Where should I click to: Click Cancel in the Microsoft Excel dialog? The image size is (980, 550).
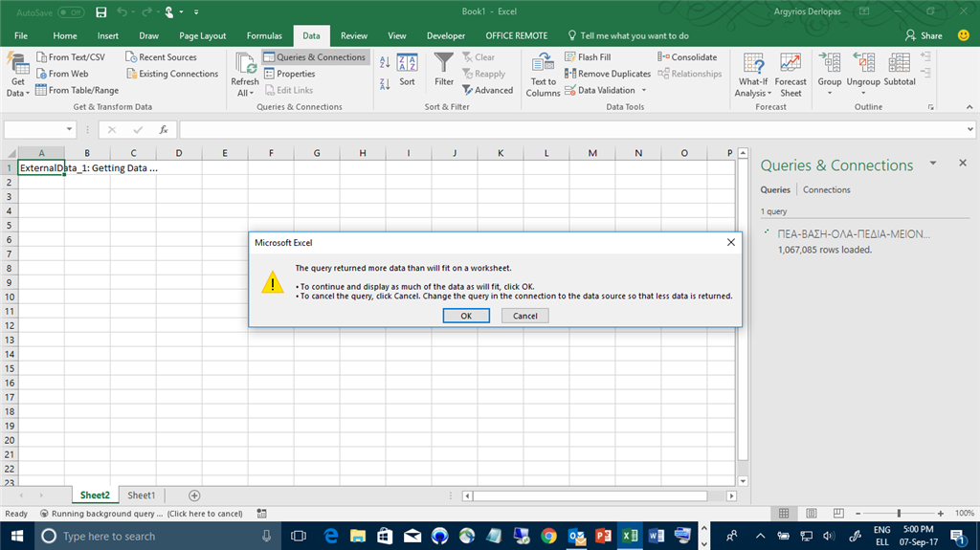point(525,316)
